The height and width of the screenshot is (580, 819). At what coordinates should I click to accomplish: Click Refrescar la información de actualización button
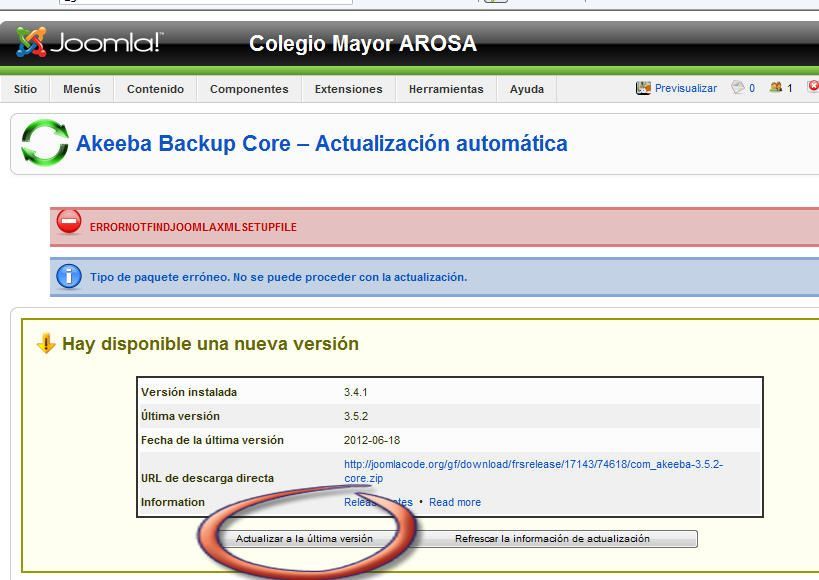(x=552, y=539)
